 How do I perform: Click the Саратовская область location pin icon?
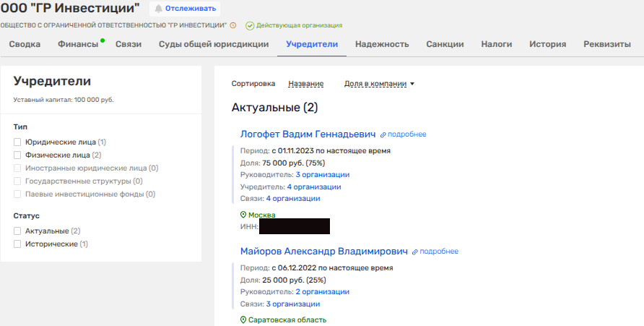[243, 320]
